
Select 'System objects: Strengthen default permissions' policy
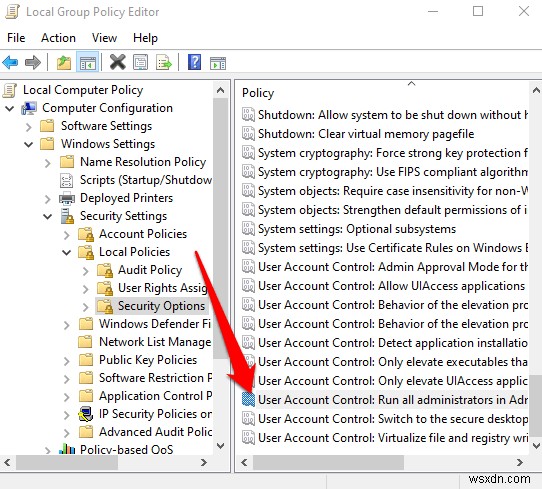(x=393, y=210)
